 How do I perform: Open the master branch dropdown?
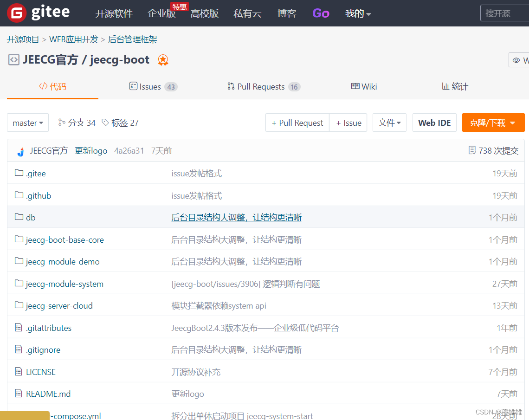tap(28, 123)
